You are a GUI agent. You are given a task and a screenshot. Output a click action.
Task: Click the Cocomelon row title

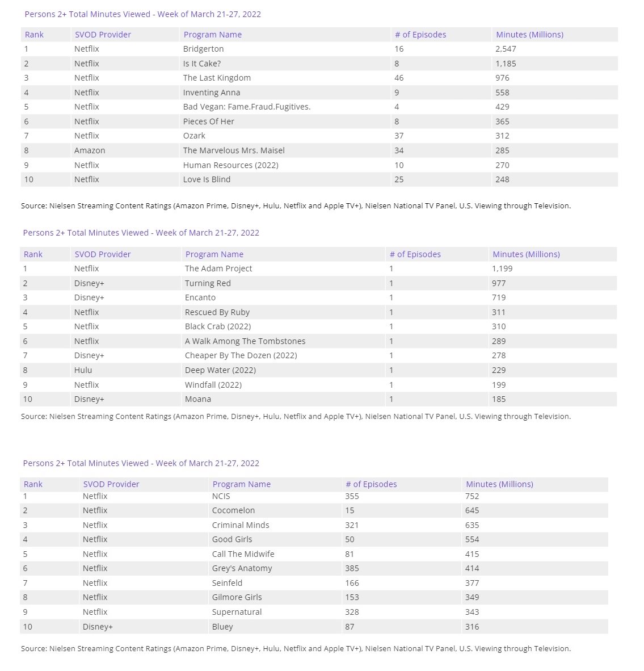click(233, 510)
